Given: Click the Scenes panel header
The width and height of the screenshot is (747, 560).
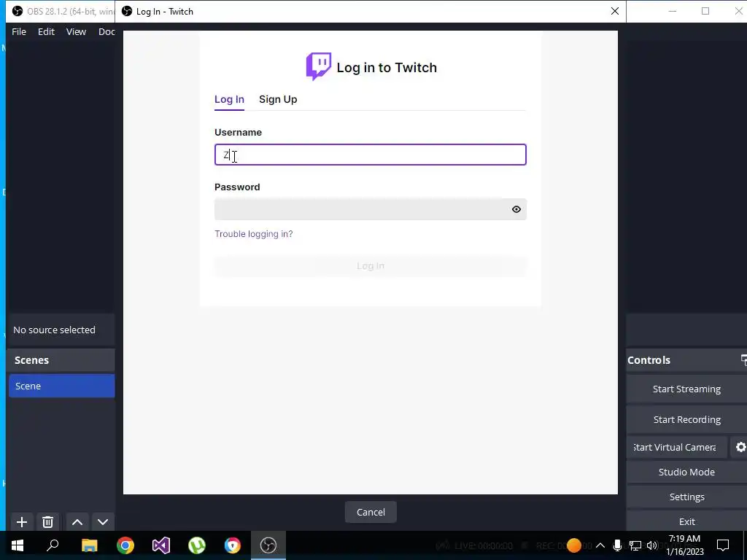Looking at the screenshot, I should coord(61,360).
